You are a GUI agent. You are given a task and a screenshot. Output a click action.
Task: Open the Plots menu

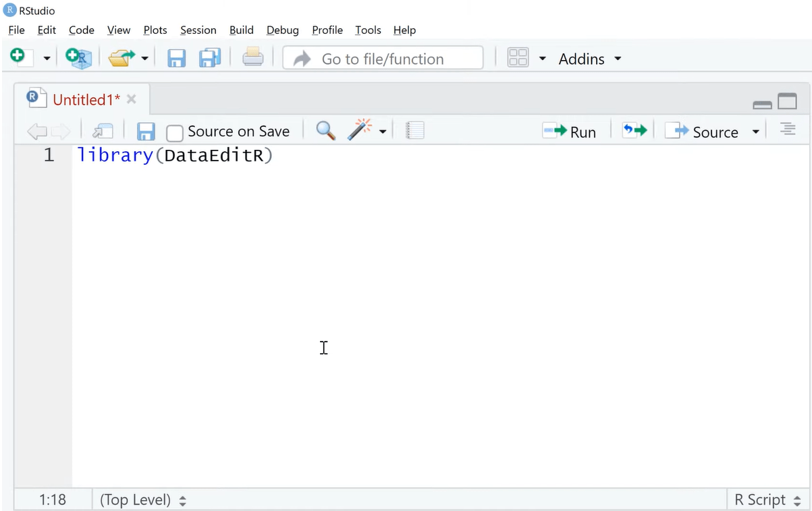coord(155,30)
